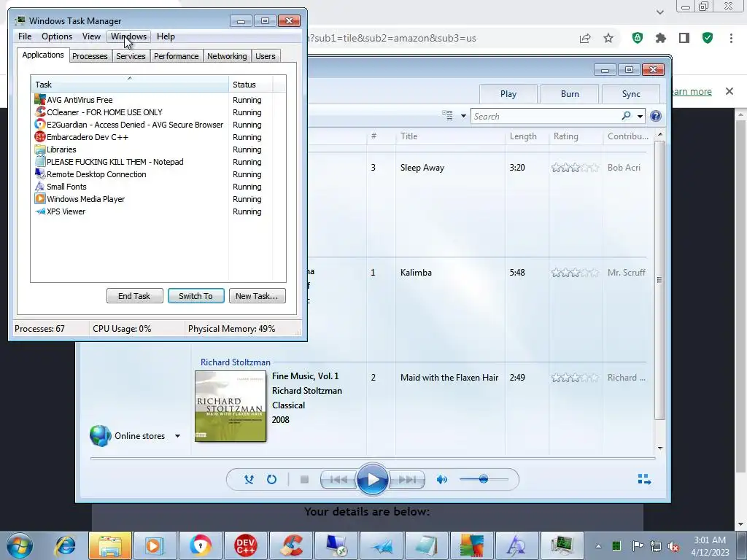Open AVG AntiVirus from the taskbar
Screen dimensions: 747x560
coord(472,545)
